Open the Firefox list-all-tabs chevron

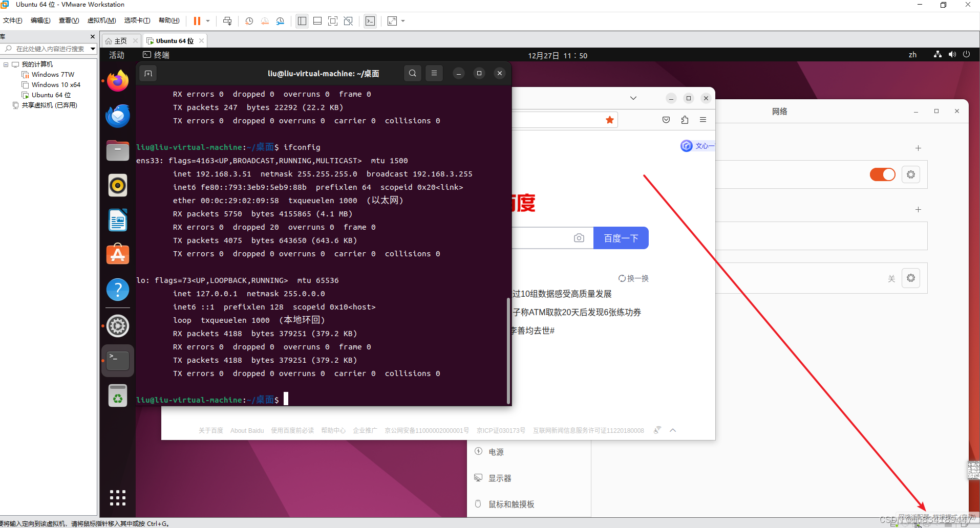tap(633, 98)
